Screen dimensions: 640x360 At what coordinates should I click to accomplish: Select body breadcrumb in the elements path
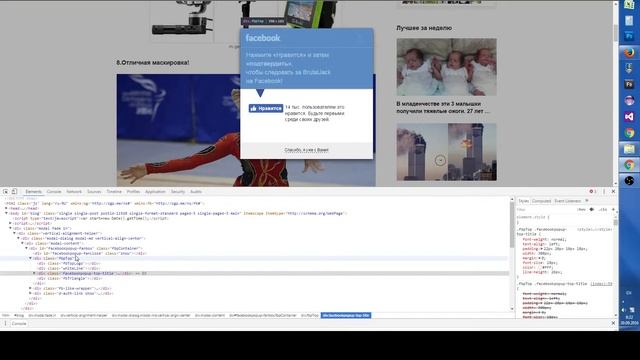coord(19,316)
